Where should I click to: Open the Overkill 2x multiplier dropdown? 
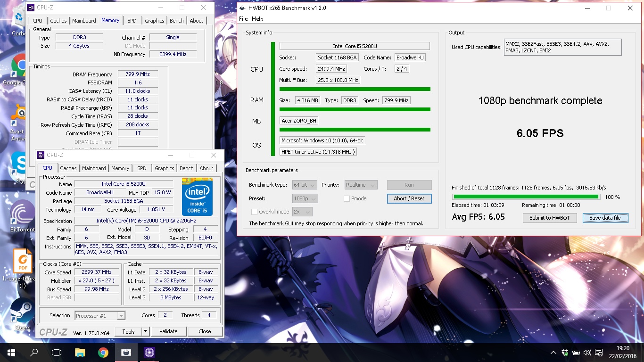(303, 212)
